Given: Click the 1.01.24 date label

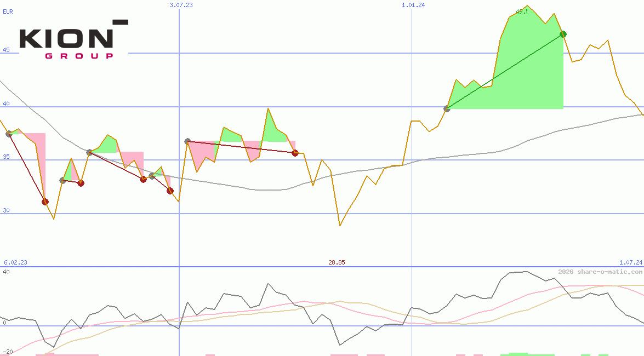Looking at the screenshot, I should tap(413, 5).
